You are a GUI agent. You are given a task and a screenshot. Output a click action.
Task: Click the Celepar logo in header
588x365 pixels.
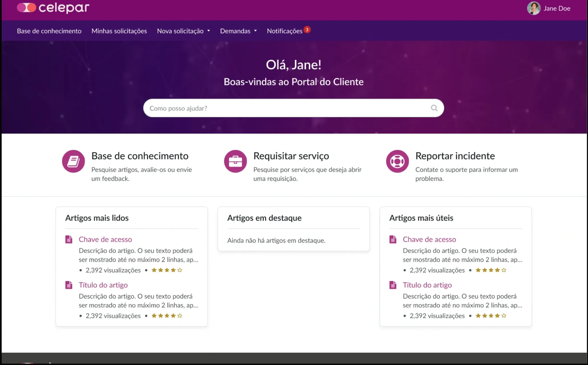(53, 8)
